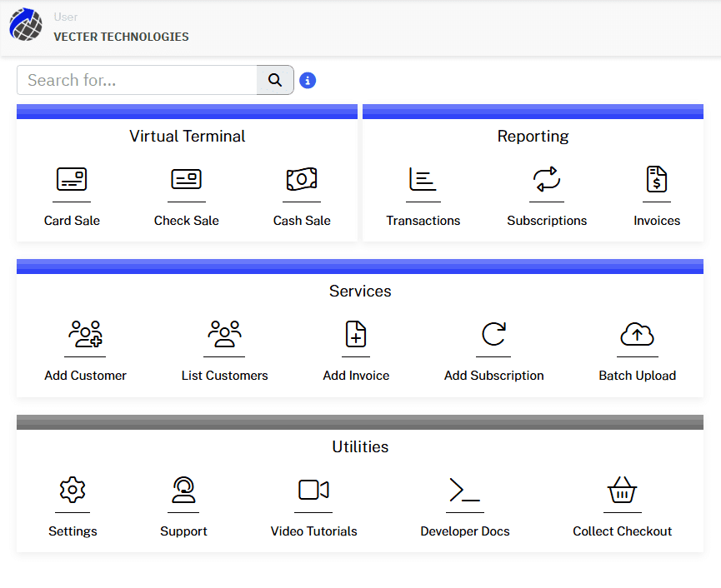Open List Customers
This screenshot has width=721, height=588.
pos(224,335)
